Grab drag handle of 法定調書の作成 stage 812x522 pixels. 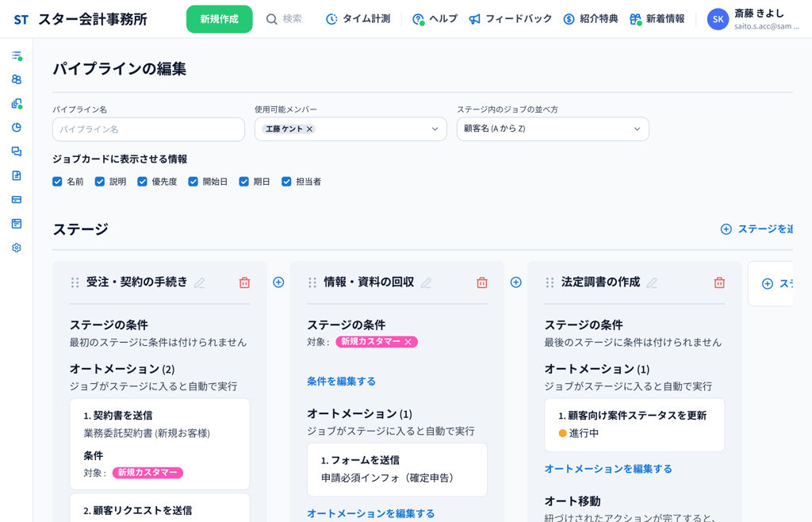point(550,282)
